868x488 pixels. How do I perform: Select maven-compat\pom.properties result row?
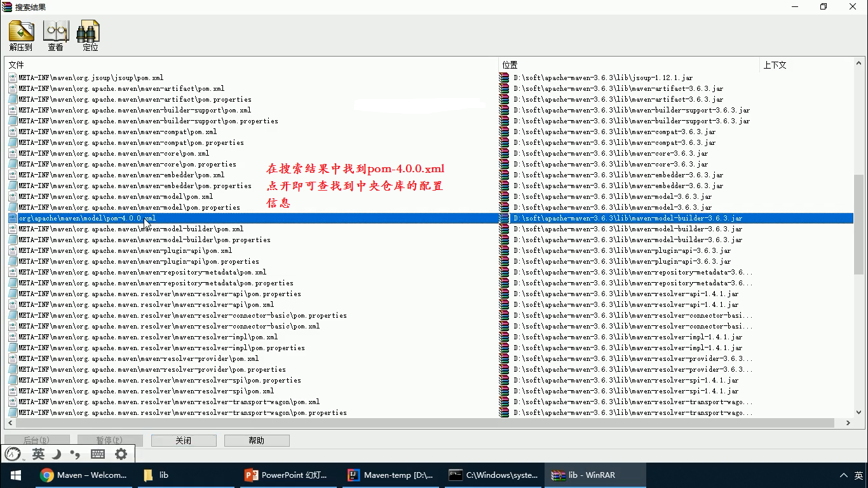[430, 142]
